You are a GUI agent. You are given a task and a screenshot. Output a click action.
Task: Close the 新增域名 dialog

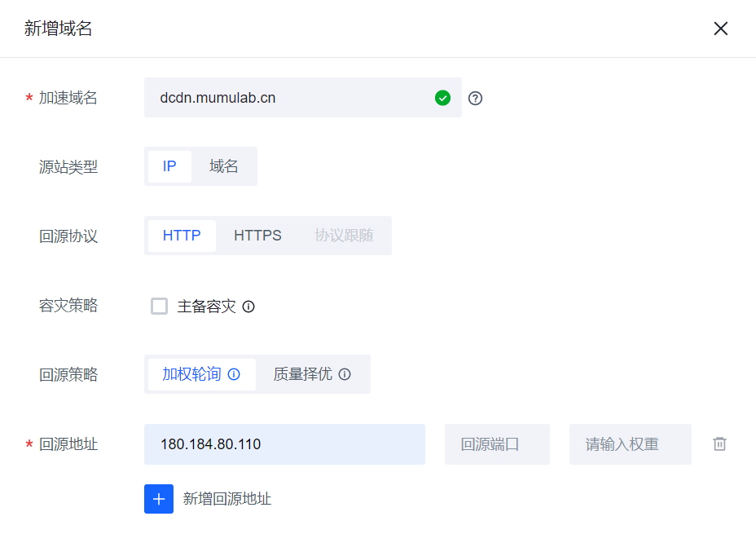coord(721,29)
